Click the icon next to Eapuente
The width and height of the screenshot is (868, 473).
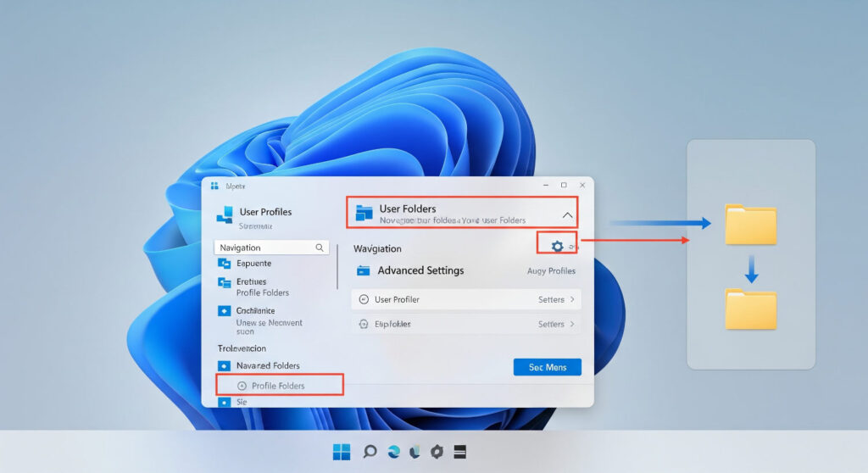point(224,263)
